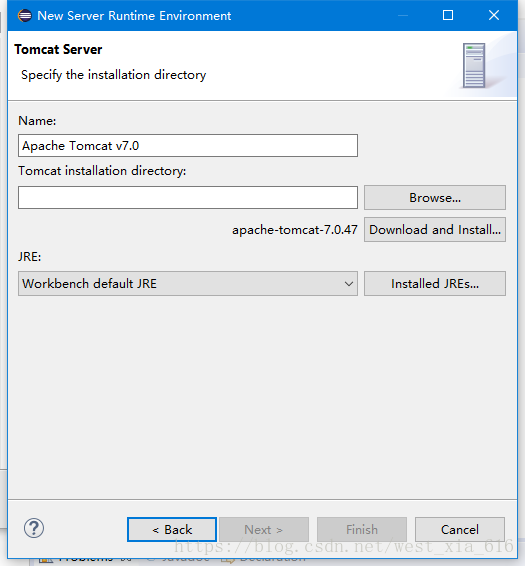
Task: Focus the Name field with Apache Tomcat v7.0
Action: 188,145
